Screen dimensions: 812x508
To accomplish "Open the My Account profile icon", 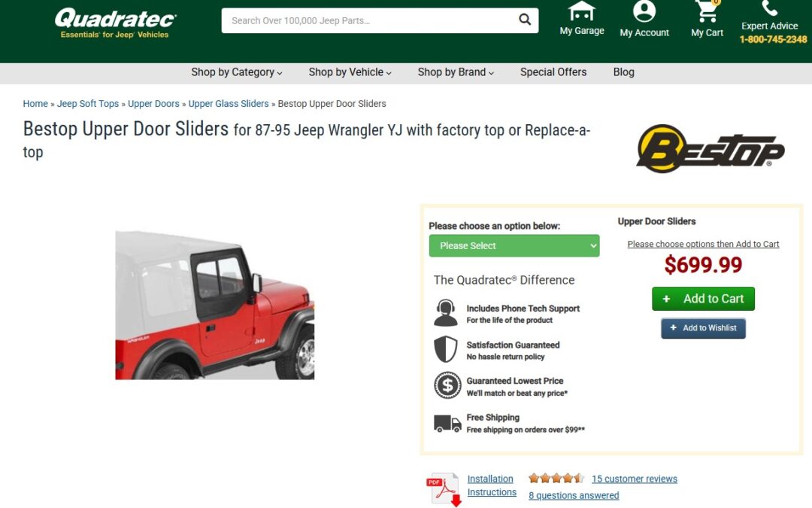I will pos(644,11).
